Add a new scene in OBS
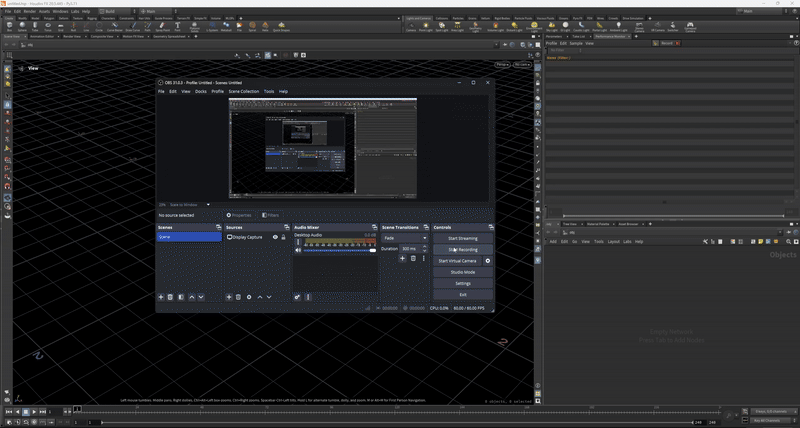Image resolution: width=800 pixels, height=428 pixels. click(x=161, y=297)
